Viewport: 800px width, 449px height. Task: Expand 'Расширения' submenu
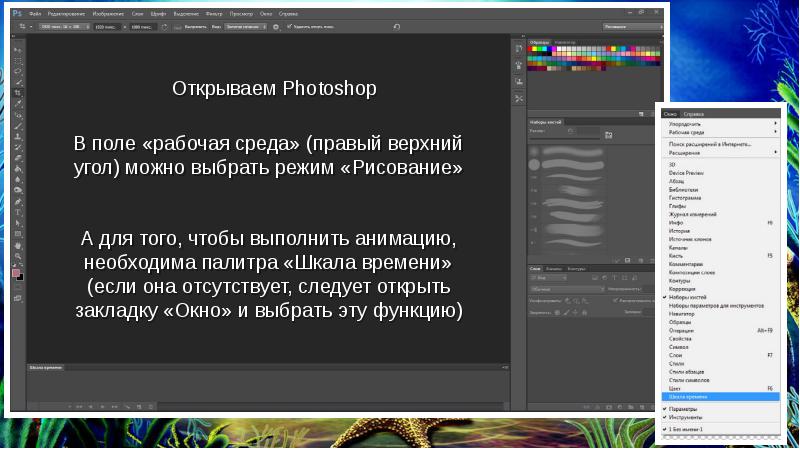721,153
